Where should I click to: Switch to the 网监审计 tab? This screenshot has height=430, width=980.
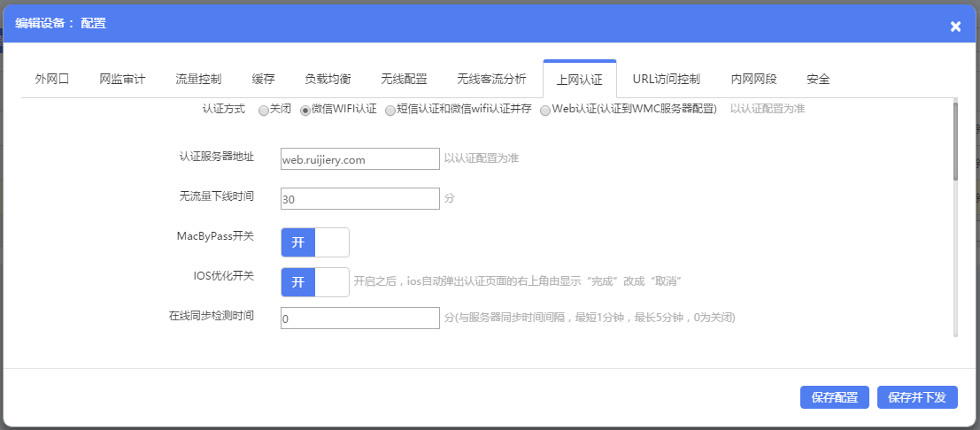pos(122,79)
